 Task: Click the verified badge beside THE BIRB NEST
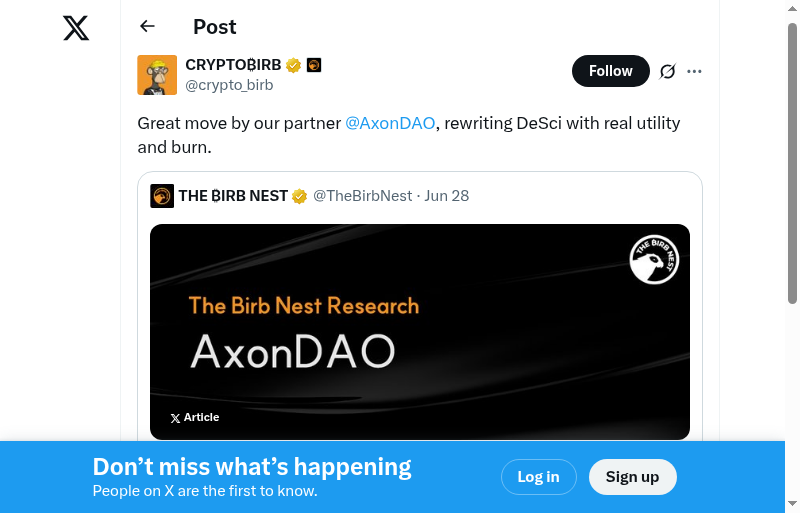[299, 196]
